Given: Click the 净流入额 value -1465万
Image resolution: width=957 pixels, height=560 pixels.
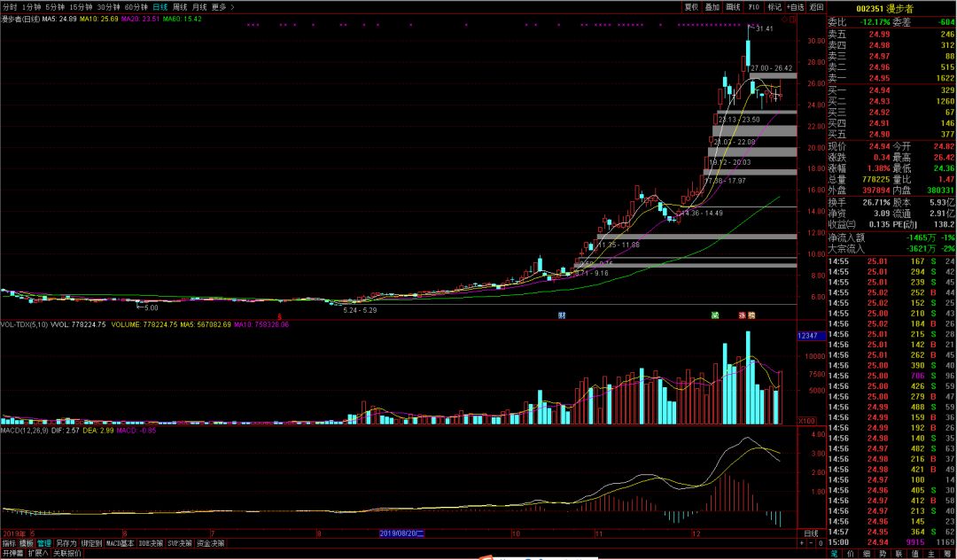Looking at the screenshot, I should [x=922, y=237].
